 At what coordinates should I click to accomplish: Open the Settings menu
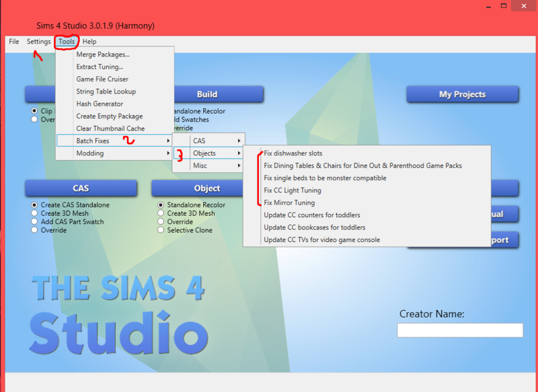click(x=38, y=42)
